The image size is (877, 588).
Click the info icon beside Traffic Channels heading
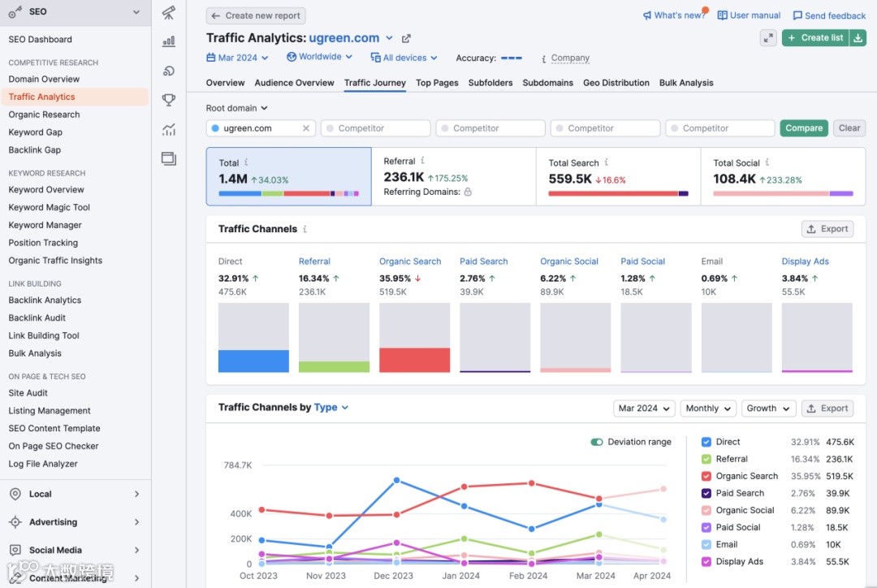coord(305,229)
